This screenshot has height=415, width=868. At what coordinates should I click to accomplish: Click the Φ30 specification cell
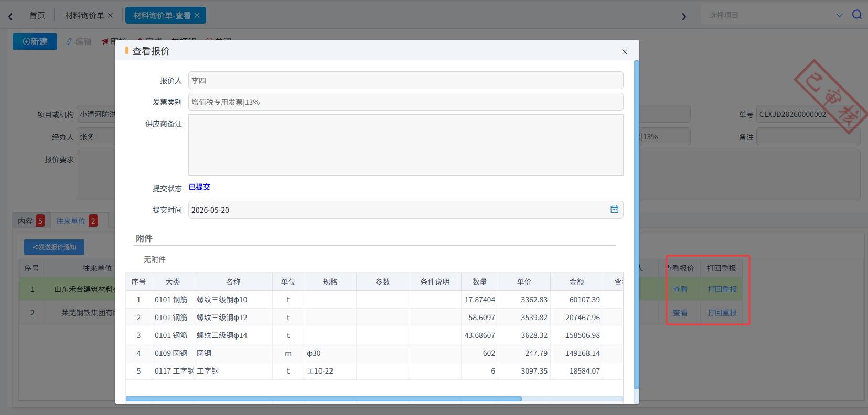(330, 353)
